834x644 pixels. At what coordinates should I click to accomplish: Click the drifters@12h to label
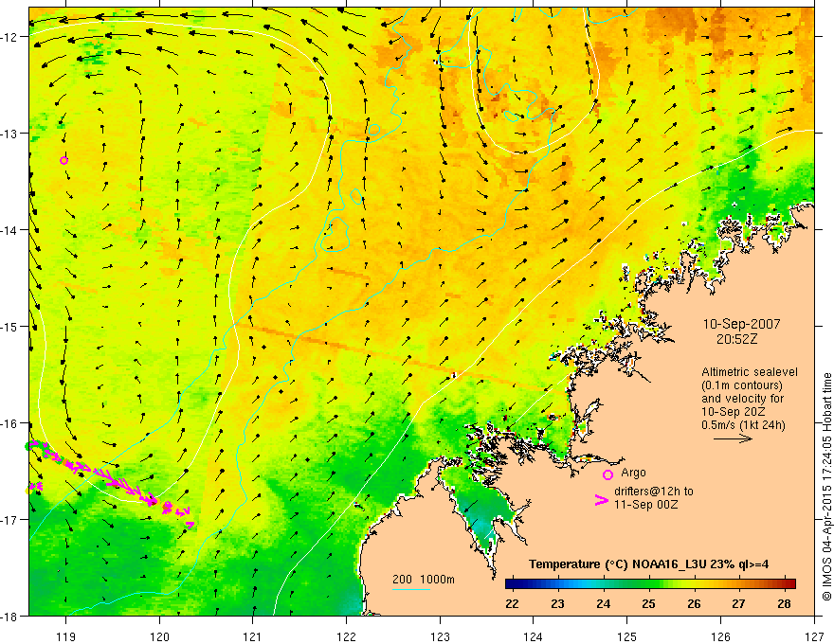click(654, 492)
